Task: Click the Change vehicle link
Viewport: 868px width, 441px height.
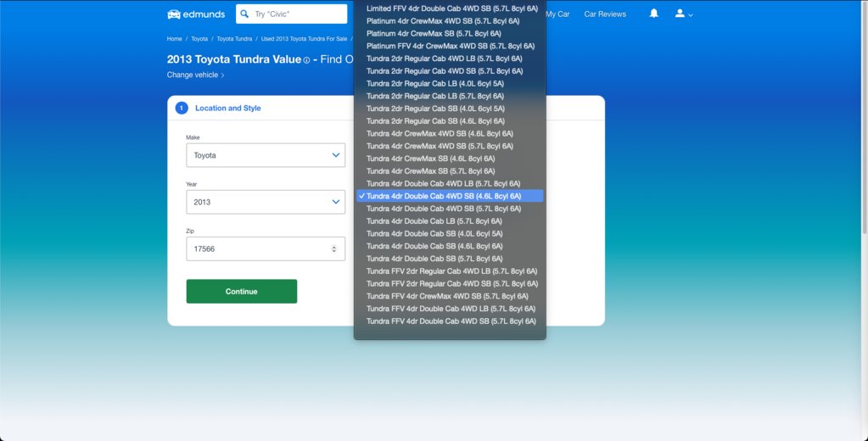Action: (195, 75)
